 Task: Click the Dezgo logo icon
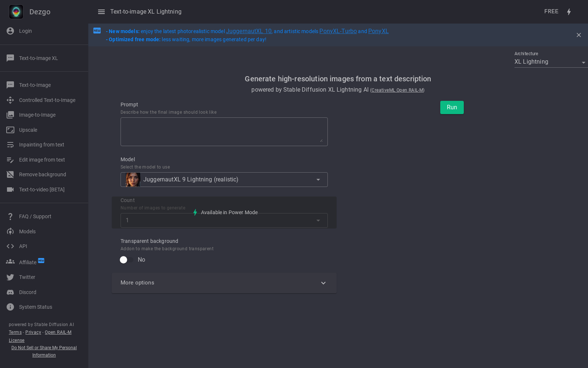(x=16, y=12)
